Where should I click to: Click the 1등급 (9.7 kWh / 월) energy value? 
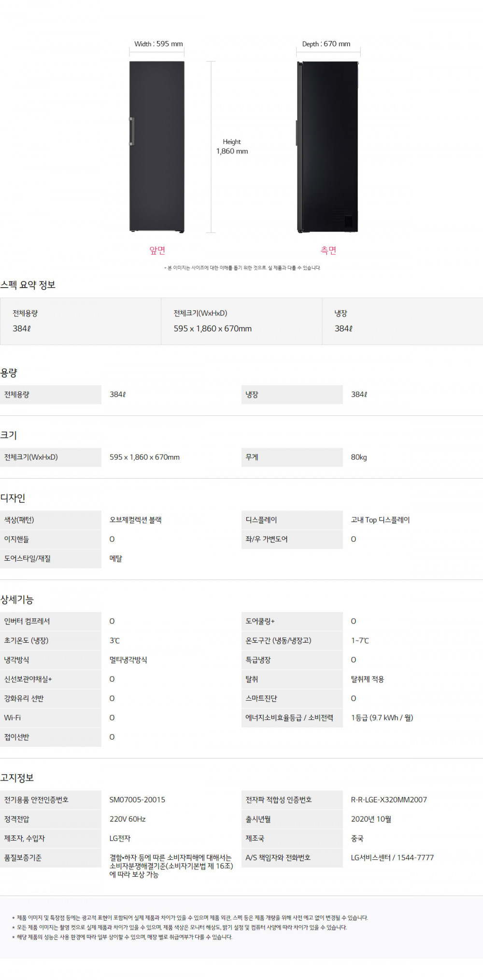[382, 718]
